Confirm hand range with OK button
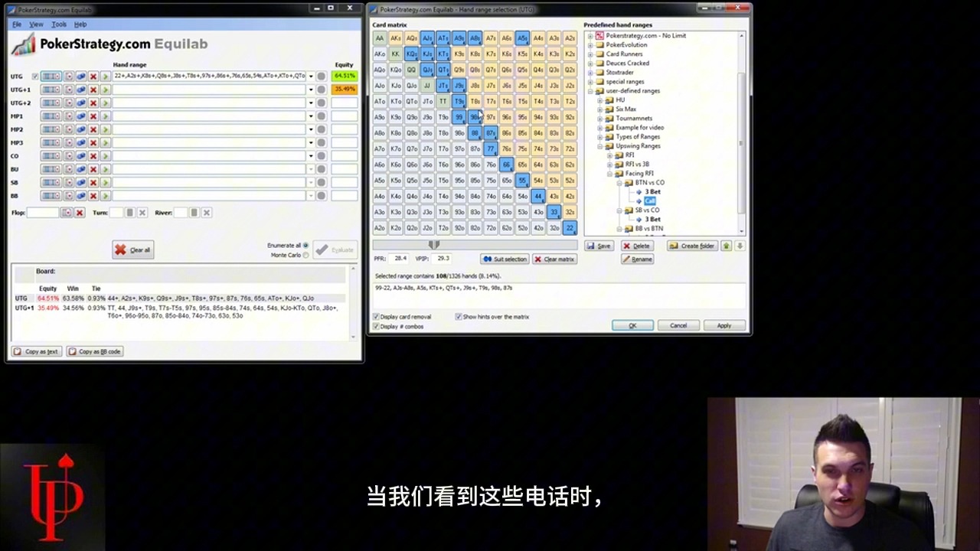Image resolution: width=980 pixels, height=551 pixels. point(632,326)
